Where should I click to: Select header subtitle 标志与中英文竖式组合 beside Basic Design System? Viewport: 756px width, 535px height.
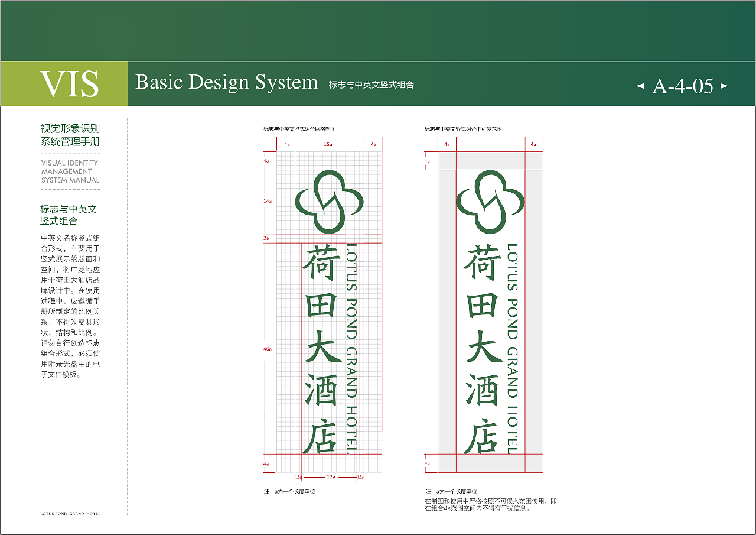[x=372, y=85]
